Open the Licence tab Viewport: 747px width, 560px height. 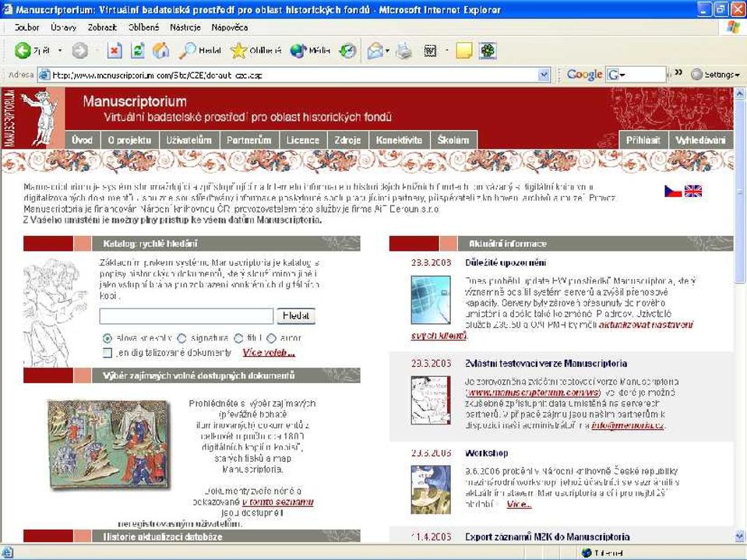(x=302, y=140)
